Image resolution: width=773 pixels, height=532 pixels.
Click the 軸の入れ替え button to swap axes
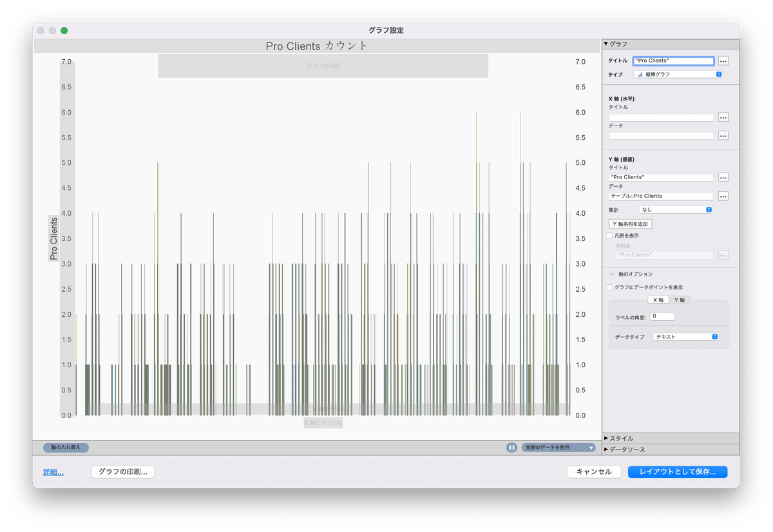[65, 447]
